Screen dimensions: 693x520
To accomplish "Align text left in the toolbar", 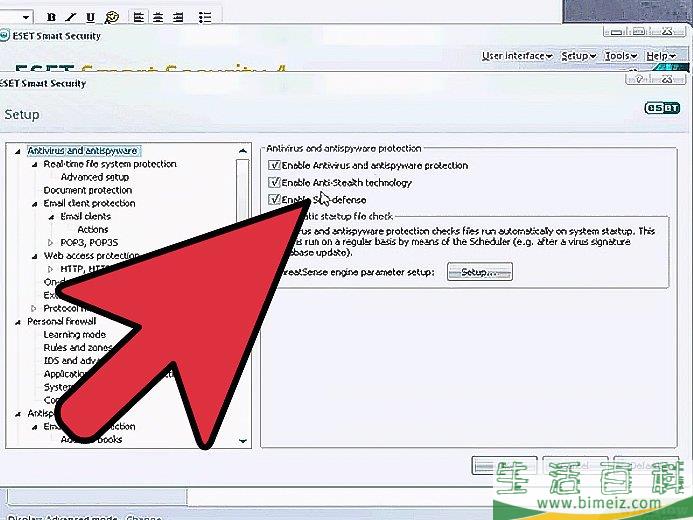I will pos(139,17).
